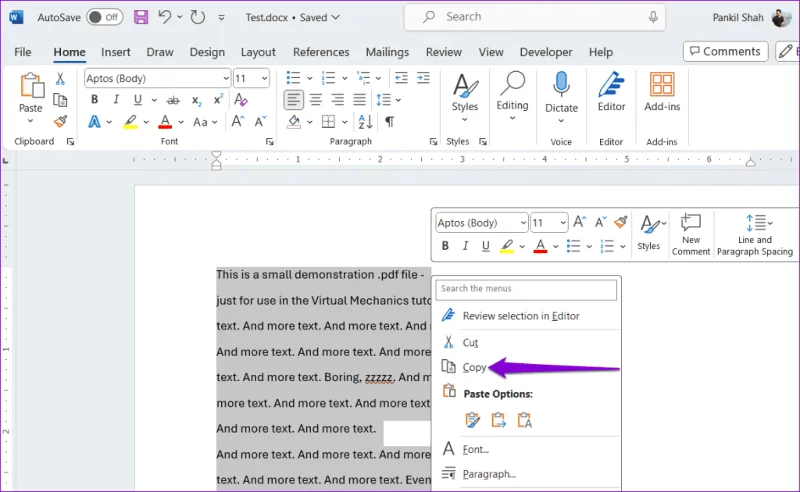
Task: Apply Subscript formatting in ribbon
Action: (x=196, y=100)
